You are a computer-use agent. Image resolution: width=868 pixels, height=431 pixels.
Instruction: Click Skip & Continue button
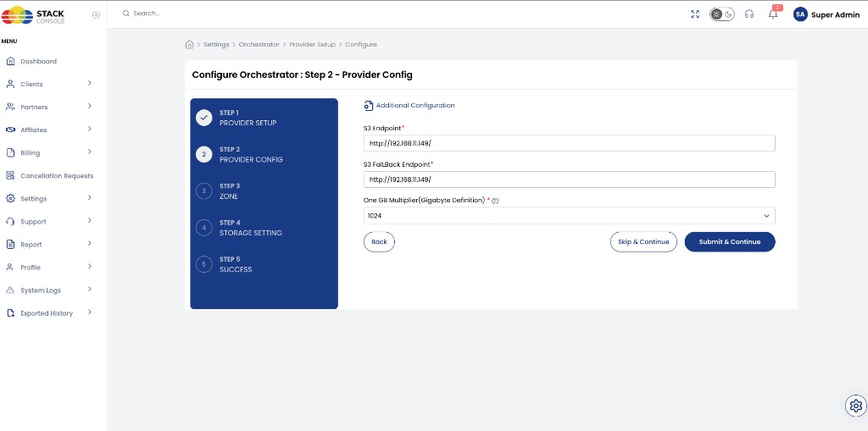click(x=643, y=242)
